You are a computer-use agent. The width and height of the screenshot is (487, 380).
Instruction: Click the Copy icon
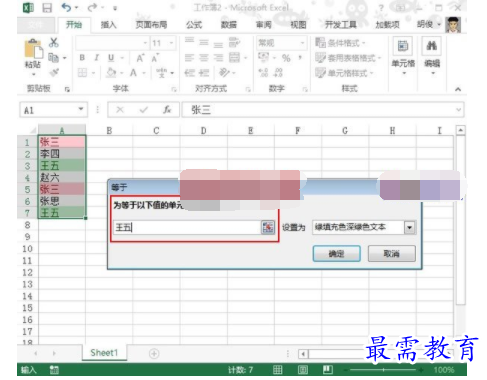pos(53,58)
